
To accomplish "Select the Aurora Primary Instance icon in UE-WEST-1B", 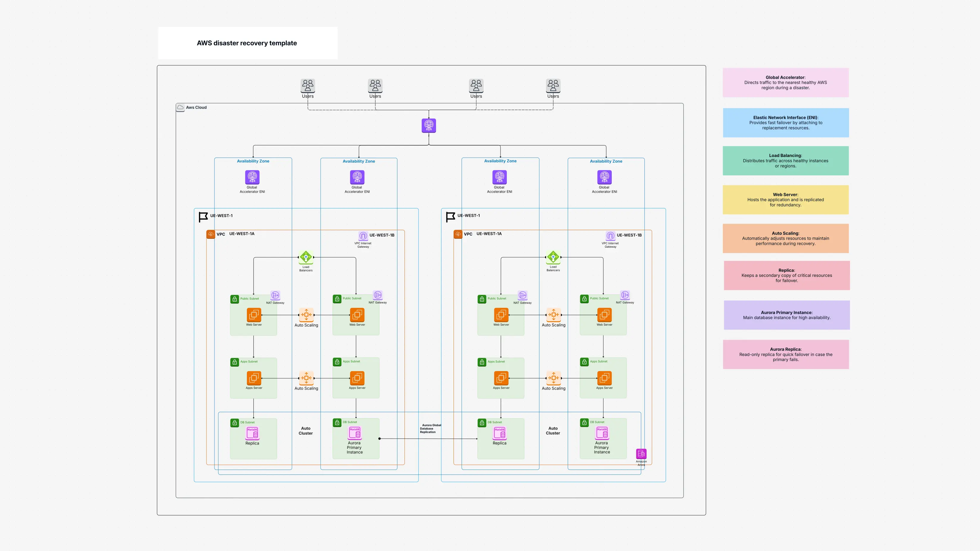I will 355,434.
